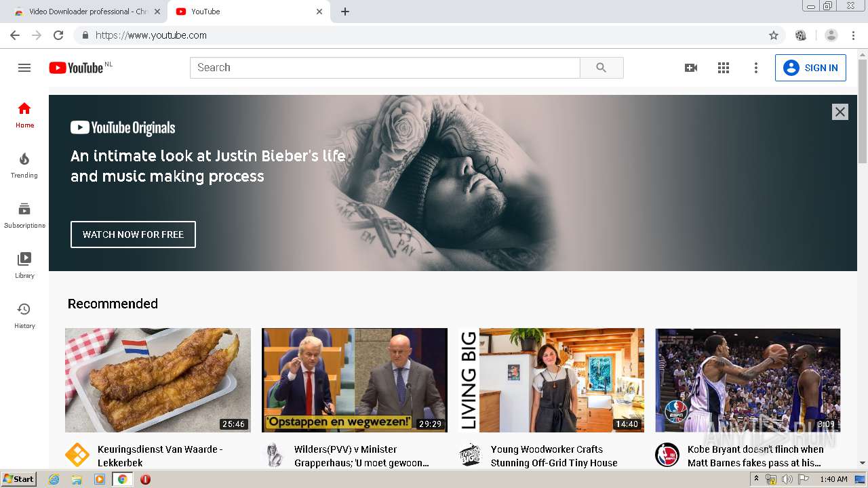Click WATCH NOW FOR FREE
The width and height of the screenshot is (868, 488).
click(133, 235)
